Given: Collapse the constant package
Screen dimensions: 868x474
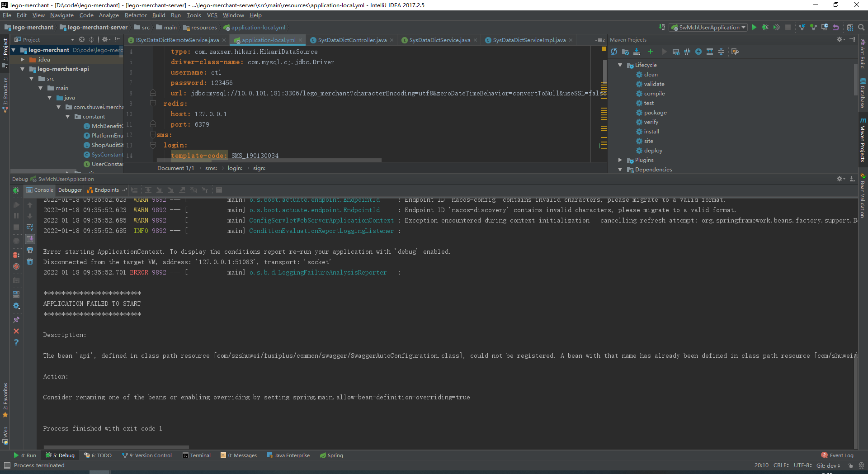Looking at the screenshot, I should coord(68,117).
